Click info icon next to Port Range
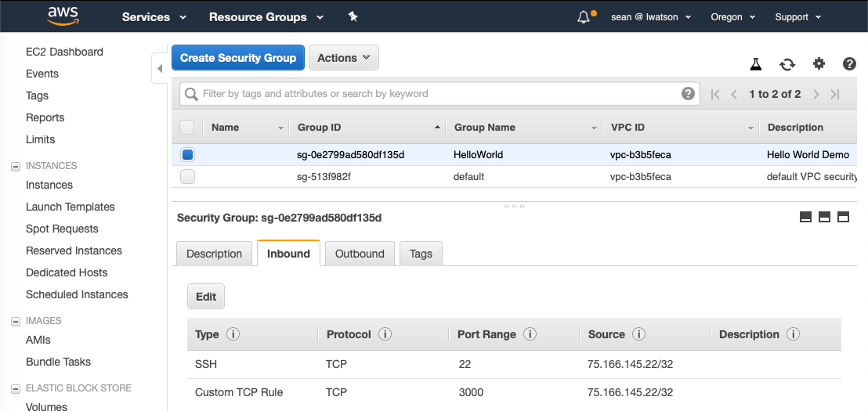 click(x=530, y=334)
